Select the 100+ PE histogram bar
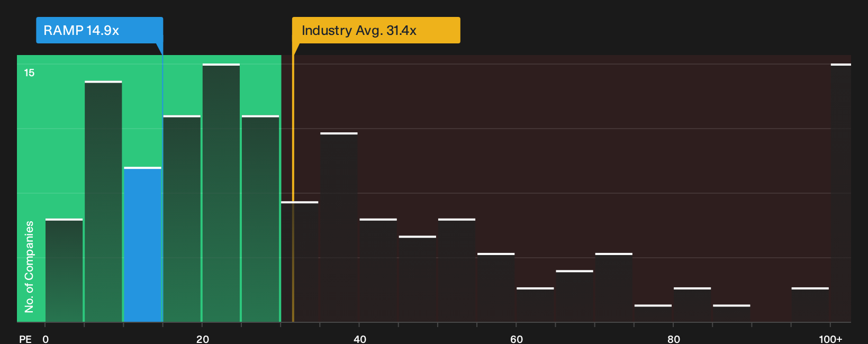The width and height of the screenshot is (868, 344). 841,193
